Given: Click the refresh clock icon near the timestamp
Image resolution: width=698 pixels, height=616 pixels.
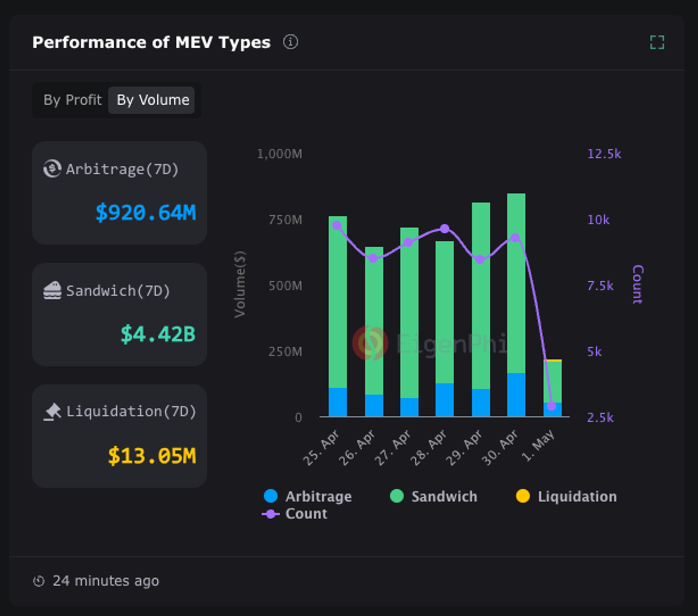Looking at the screenshot, I should [x=39, y=581].
